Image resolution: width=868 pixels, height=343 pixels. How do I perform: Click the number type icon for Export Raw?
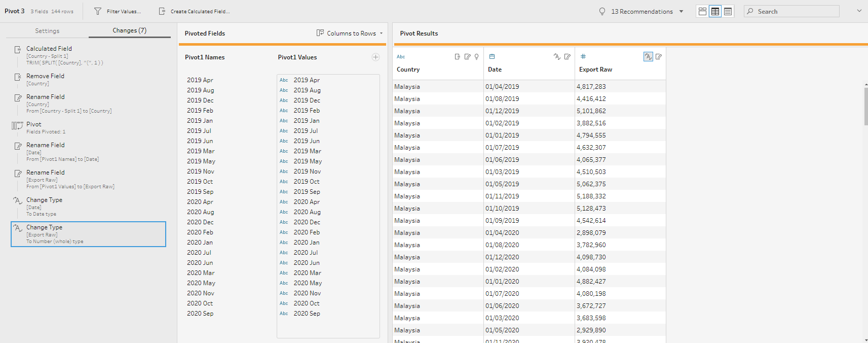coord(583,57)
